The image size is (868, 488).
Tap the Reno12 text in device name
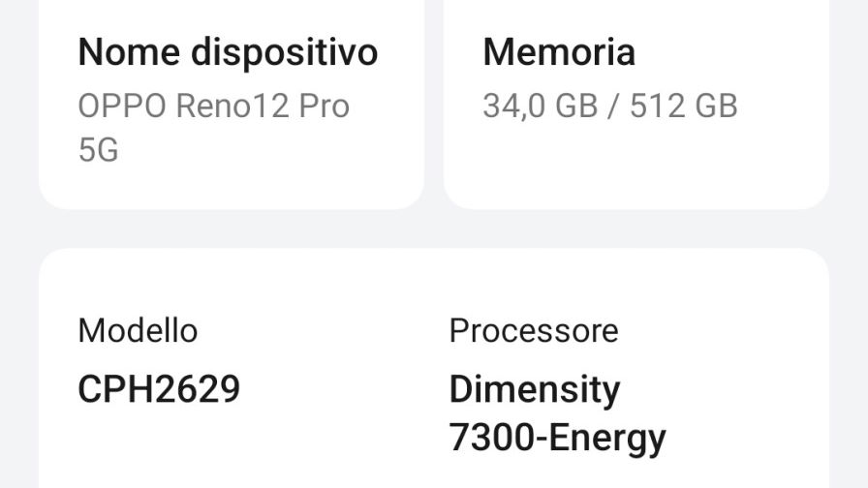pyautogui.click(x=232, y=106)
